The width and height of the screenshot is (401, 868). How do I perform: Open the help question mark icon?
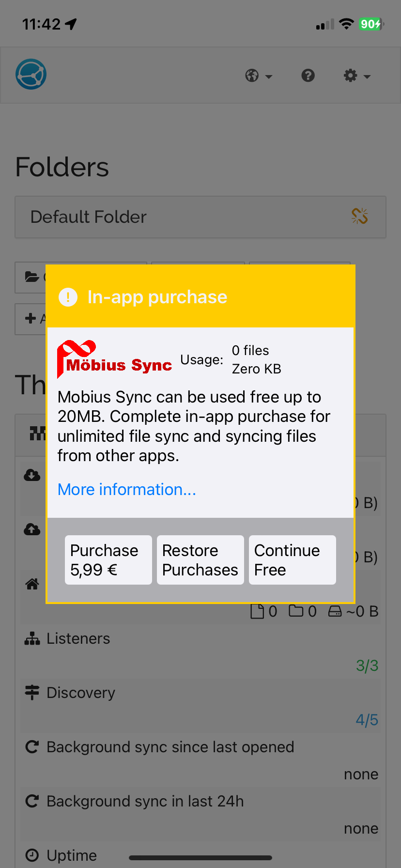pyautogui.click(x=308, y=76)
